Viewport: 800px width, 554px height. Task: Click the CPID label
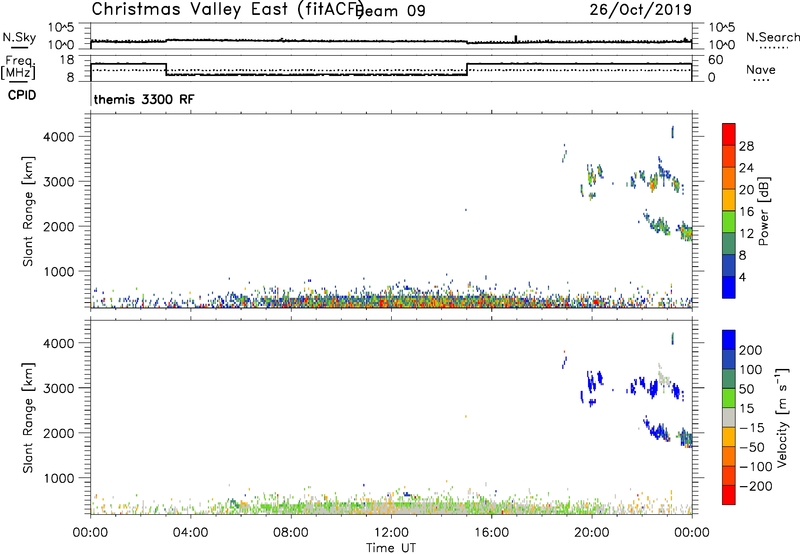[x=22, y=95]
